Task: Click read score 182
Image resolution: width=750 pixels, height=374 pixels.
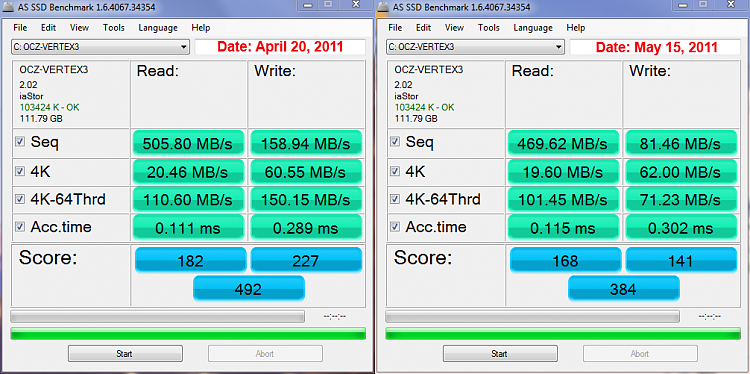Action: tap(190, 260)
